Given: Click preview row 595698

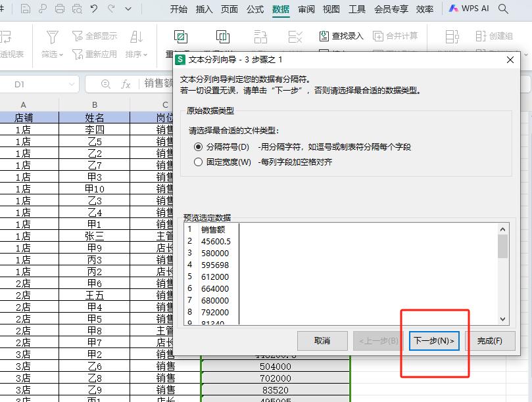Looking at the screenshot, I should [x=215, y=265].
